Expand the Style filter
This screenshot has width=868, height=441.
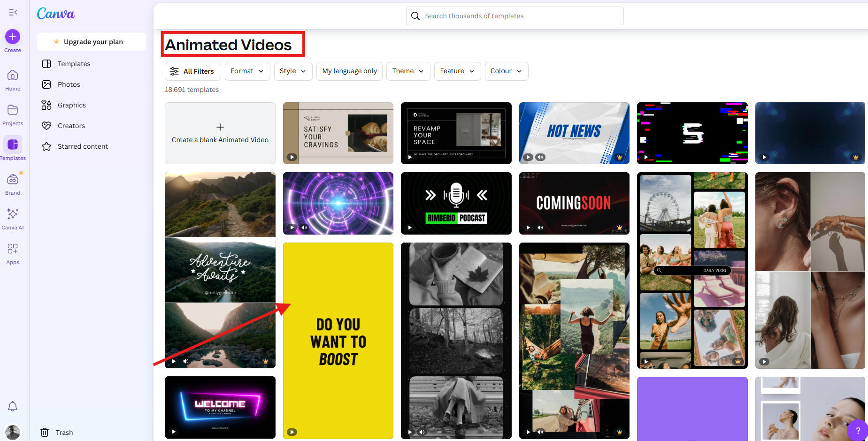coord(293,71)
